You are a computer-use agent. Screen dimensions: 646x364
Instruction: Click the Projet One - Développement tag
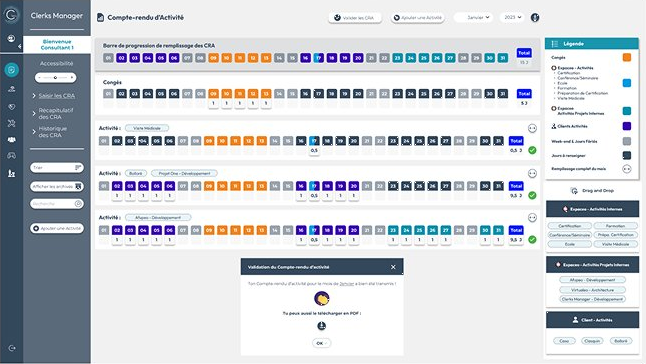[184, 173]
